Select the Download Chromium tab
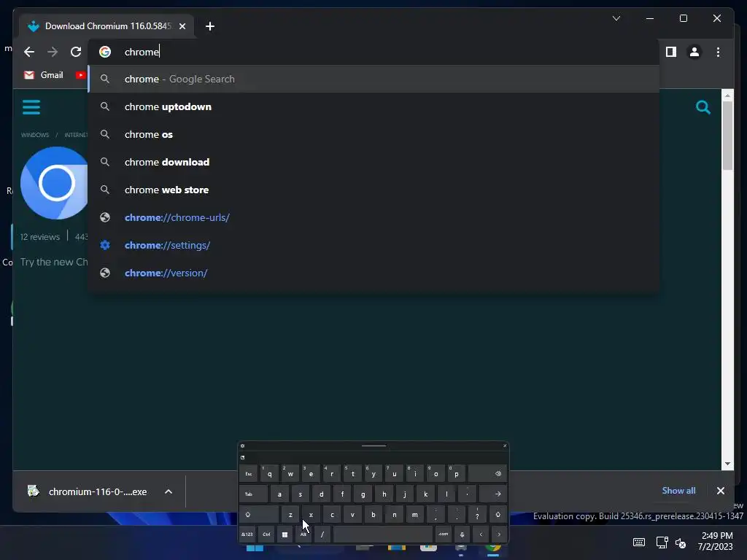The height and width of the screenshot is (560, 747). tap(107, 26)
